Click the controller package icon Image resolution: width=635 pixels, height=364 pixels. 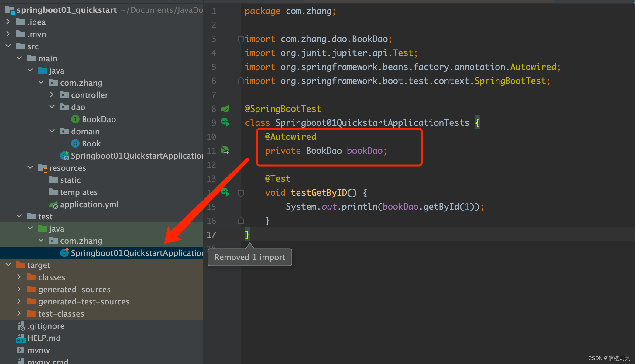[x=64, y=95]
